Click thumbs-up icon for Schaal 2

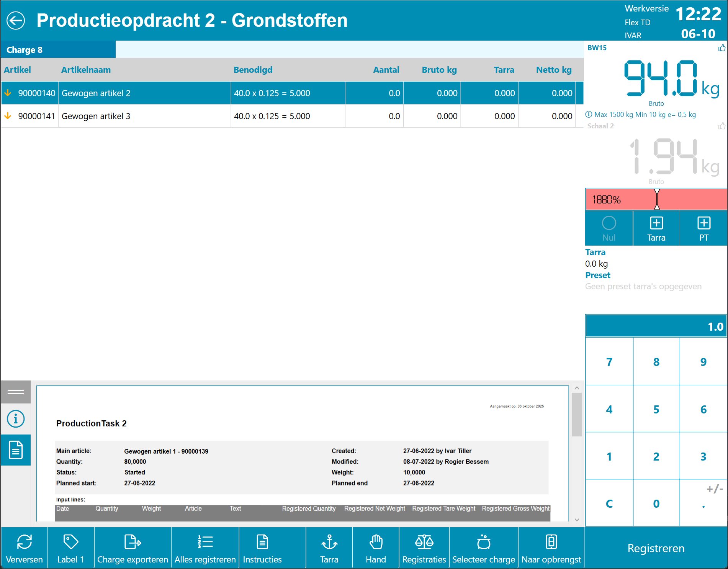point(722,126)
